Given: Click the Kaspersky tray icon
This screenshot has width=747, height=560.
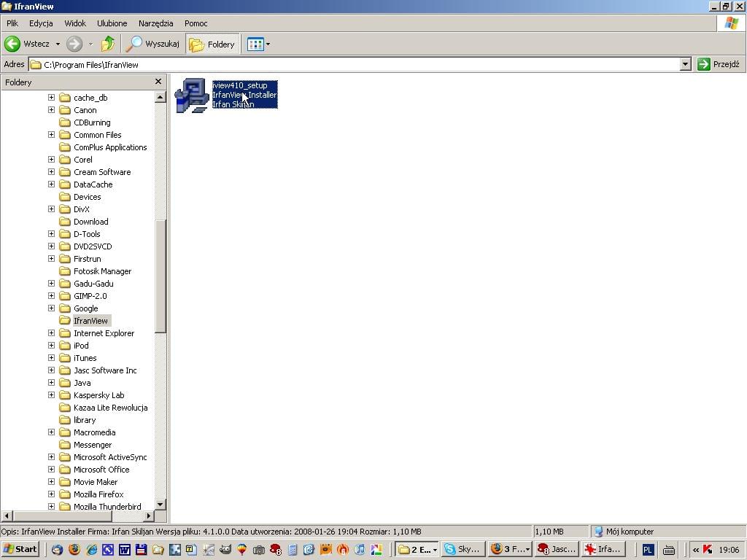Looking at the screenshot, I should point(708,550).
